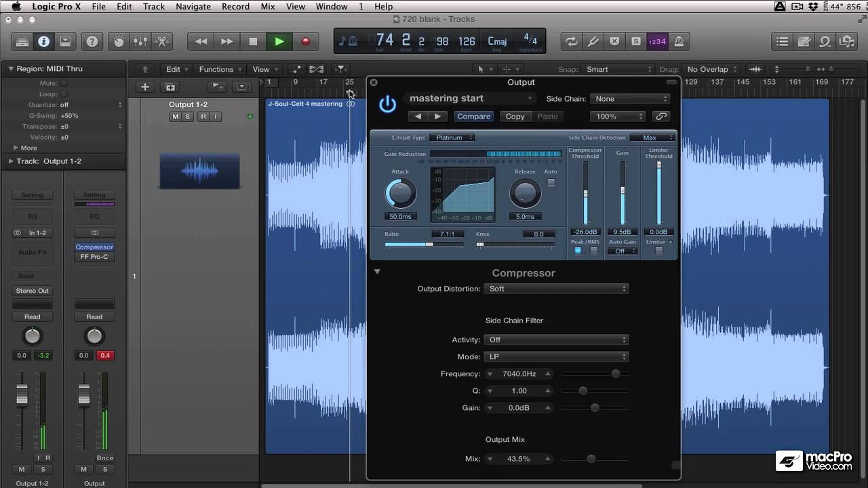Click the Rewind transport button
Screen dimensions: 868x488
pos(201,41)
